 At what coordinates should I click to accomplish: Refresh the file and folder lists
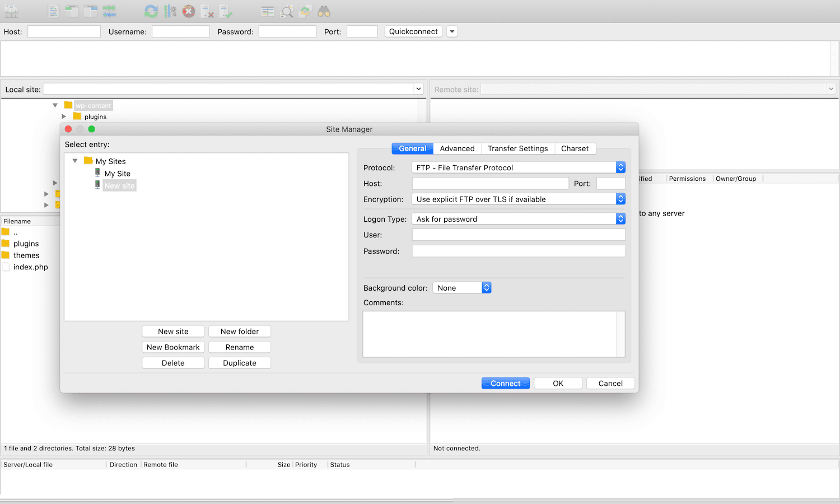point(151,11)
